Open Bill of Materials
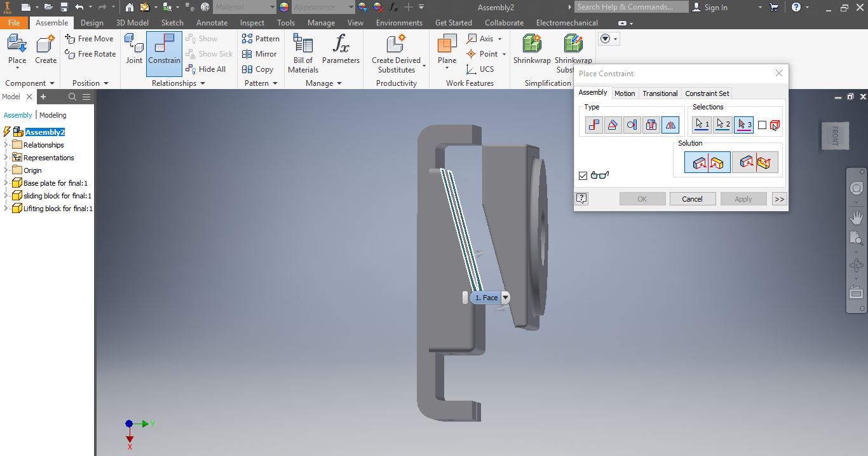Screen dimensions: 868x456 (x=303, y=53)
